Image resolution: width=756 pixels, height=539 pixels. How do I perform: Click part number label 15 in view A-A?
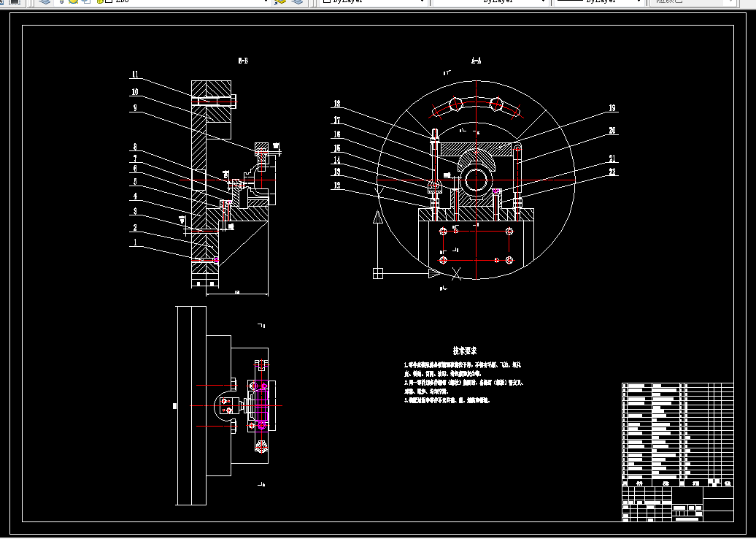pyautogui.click(x=337, y=148)
